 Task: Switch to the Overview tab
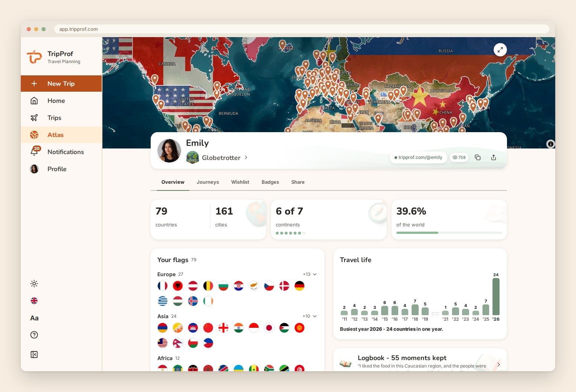click(x=173, y=182)
